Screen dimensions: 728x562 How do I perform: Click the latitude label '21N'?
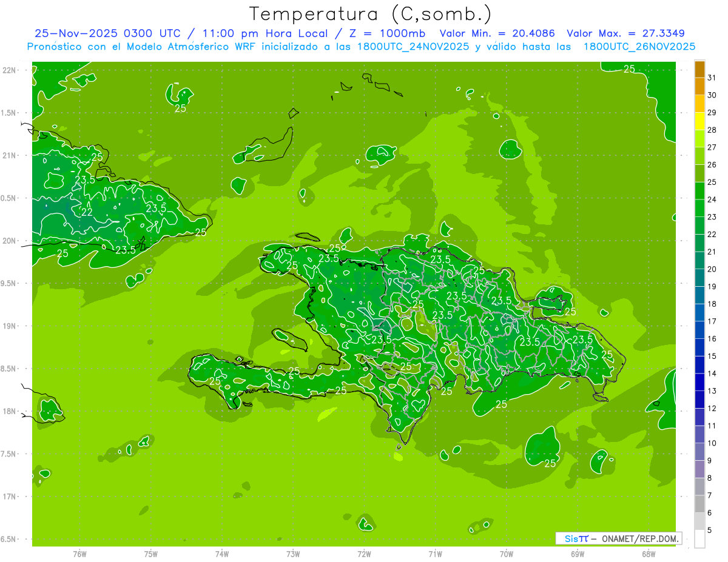(x=10, y=155)
